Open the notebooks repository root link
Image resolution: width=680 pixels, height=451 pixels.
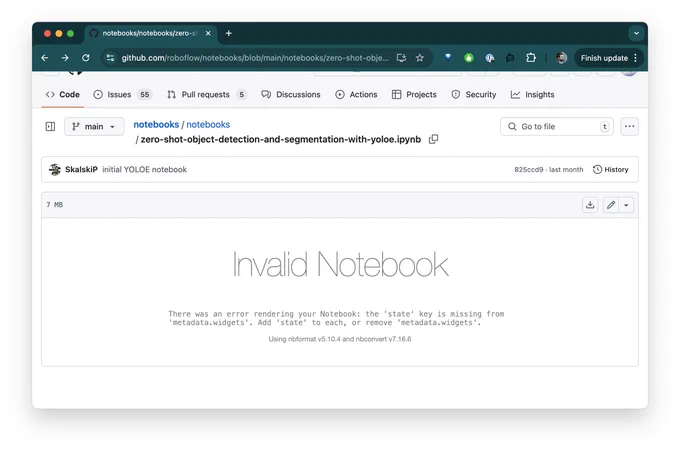[156, 124]
